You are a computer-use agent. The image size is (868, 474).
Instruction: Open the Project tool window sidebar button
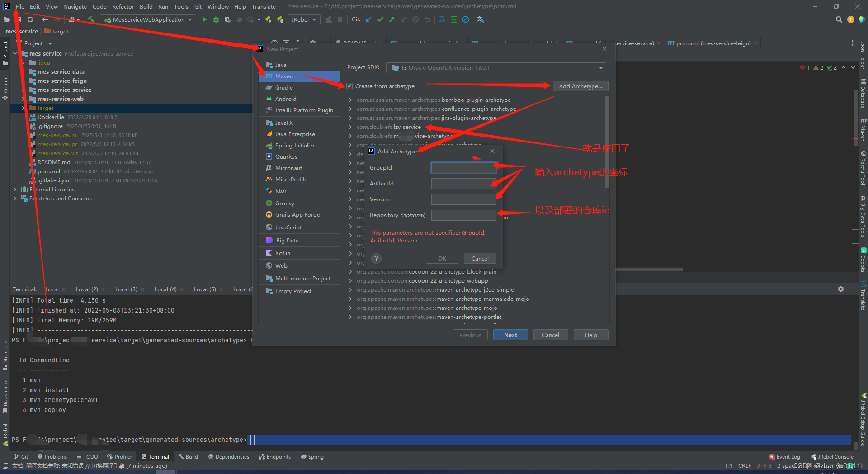(x=5, y=52)
